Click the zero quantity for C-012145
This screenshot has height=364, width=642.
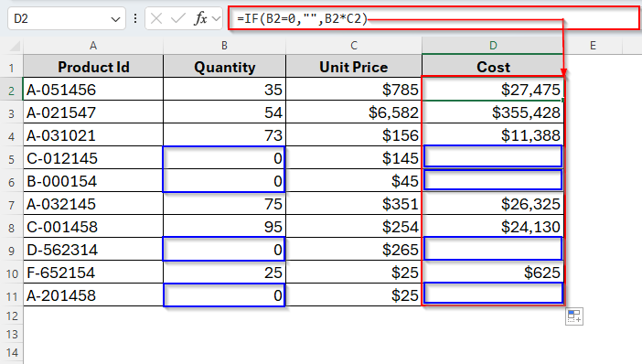224,158
